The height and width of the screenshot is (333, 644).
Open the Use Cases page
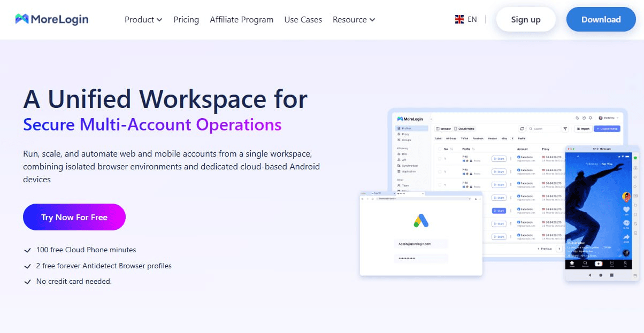tap(303, 19)
